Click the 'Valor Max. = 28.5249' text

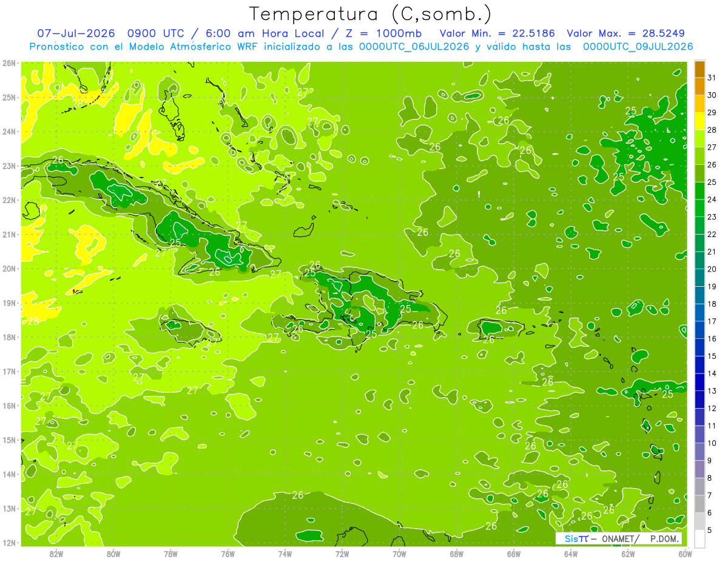pyautogui.click(x=626, y=33)
